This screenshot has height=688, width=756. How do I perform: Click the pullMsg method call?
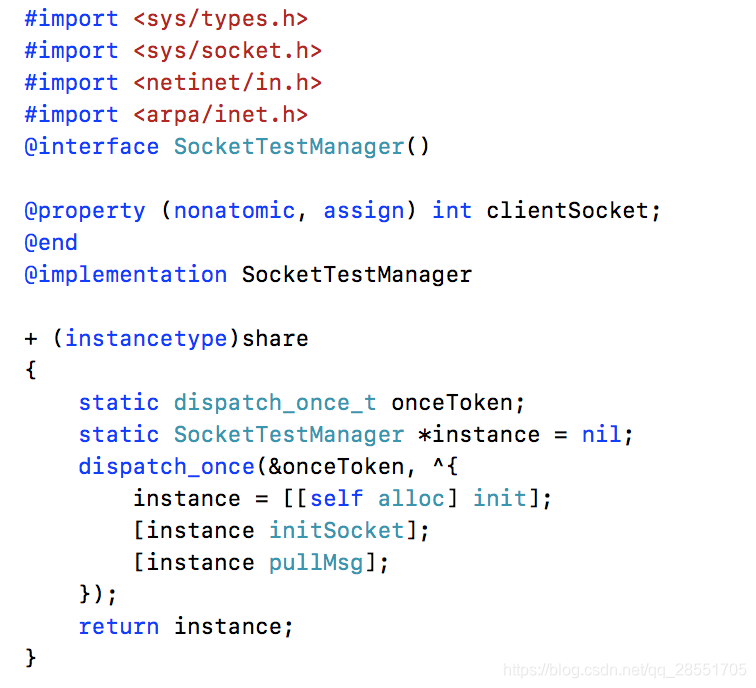(x=316, y=563)
